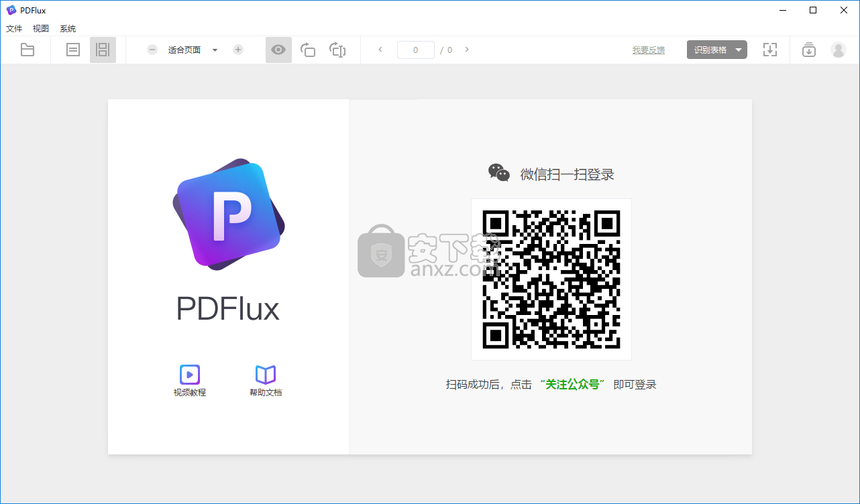
Task: Click the PDFlux title bar app icon
Action: point(11,10)
